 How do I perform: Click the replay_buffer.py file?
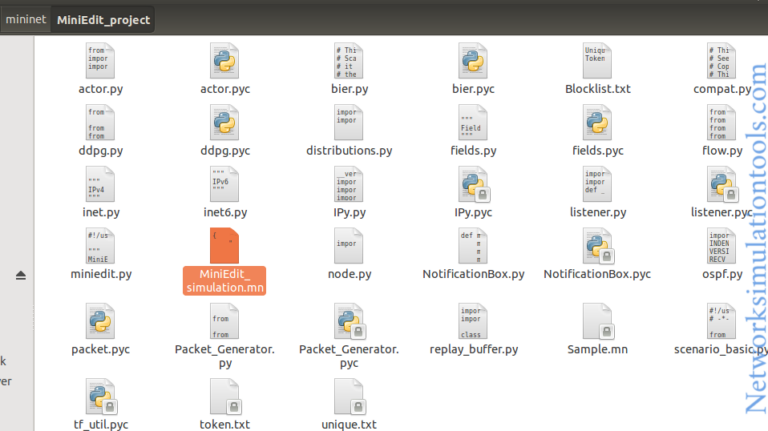(473, 322)
